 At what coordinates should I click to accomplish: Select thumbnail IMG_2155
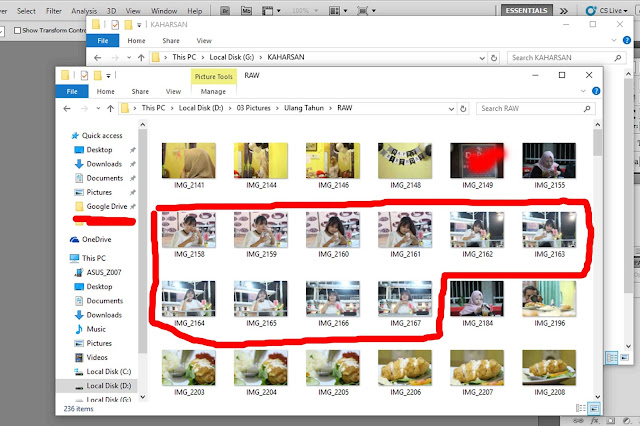click(549, 161)
